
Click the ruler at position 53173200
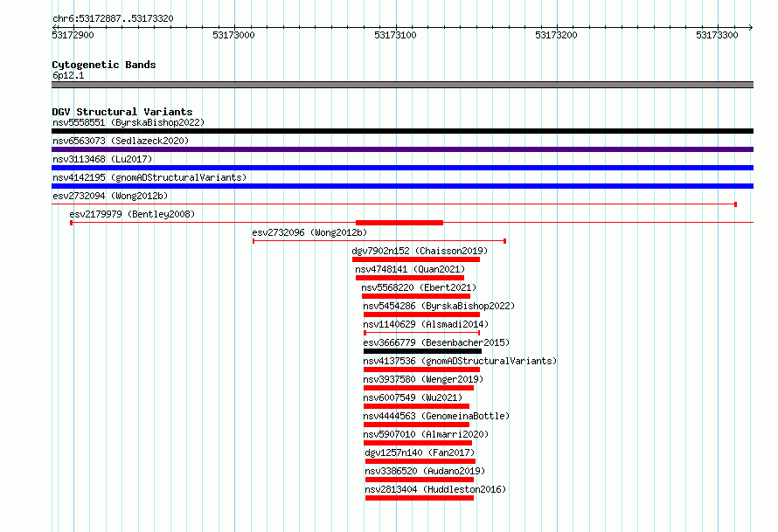click(556, 35)
